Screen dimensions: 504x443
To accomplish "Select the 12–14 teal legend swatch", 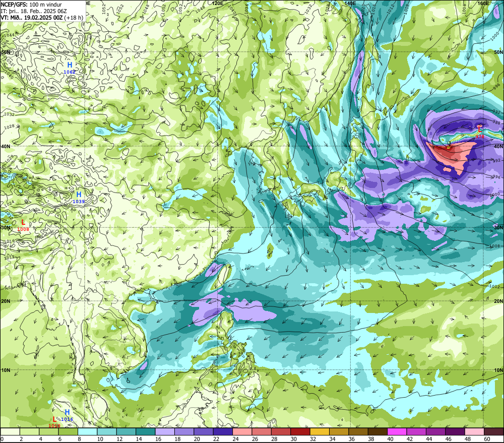I will [x=127, y=431].
